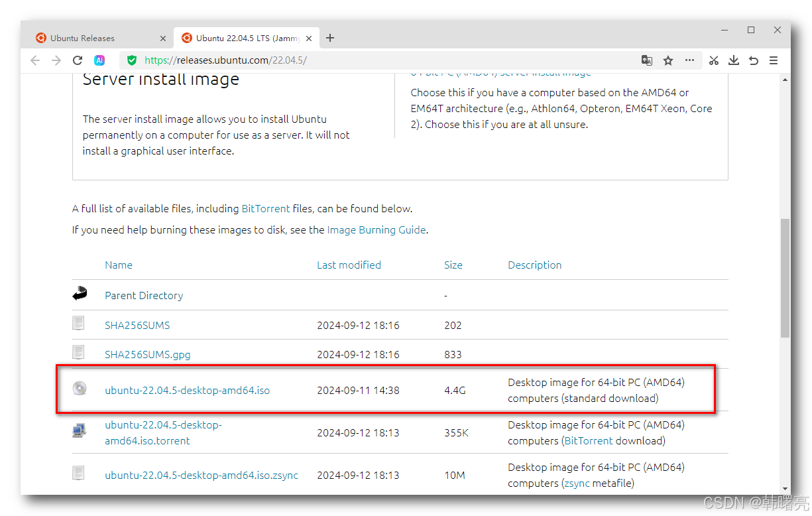The width and height of the screenshot is (812, 516).
Task: Switch to the Ubuntu Releases tab
Action: [x=101, y=38]
